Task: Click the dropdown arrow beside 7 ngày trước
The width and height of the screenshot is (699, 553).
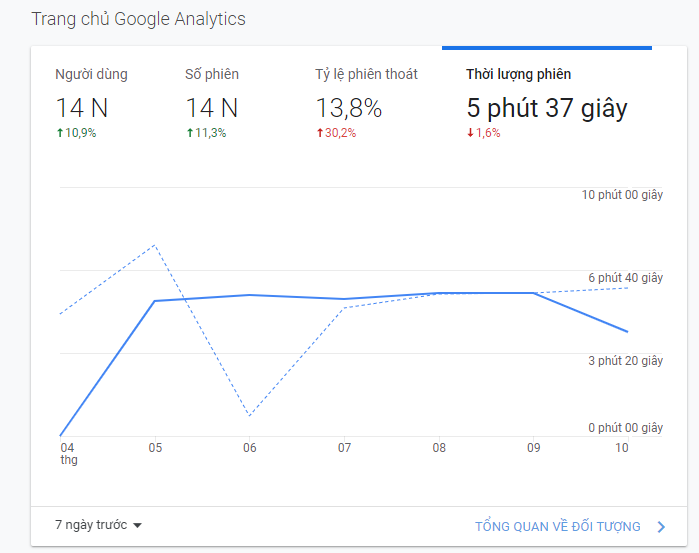Action: (137, 526)
